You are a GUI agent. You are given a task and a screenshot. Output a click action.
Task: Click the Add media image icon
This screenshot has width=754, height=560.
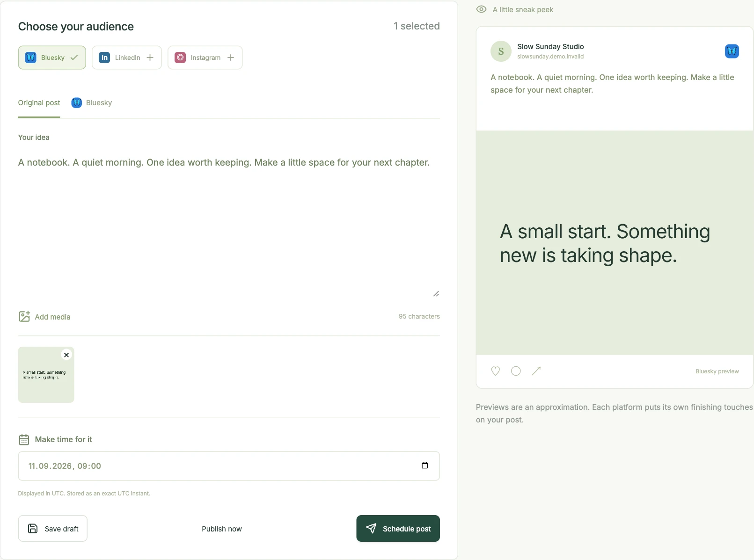(24, 317)
